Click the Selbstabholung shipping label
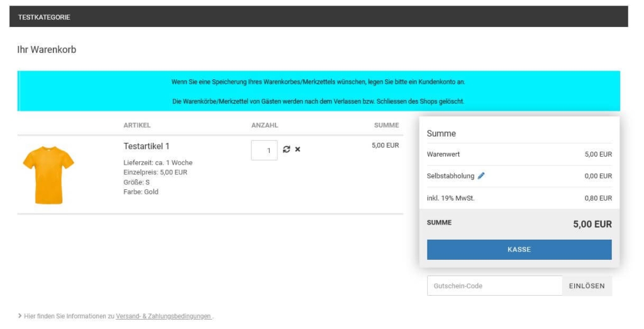The image size is (644, 329). pos(450,176)
